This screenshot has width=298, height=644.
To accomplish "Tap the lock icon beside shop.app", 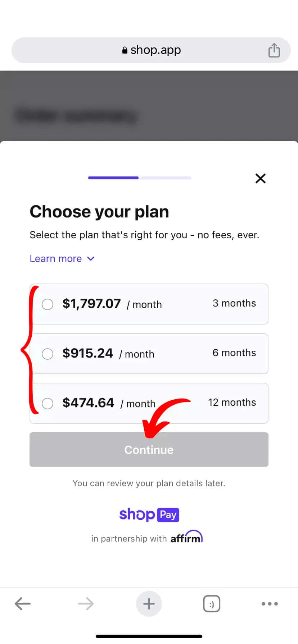I will [125, 50].
